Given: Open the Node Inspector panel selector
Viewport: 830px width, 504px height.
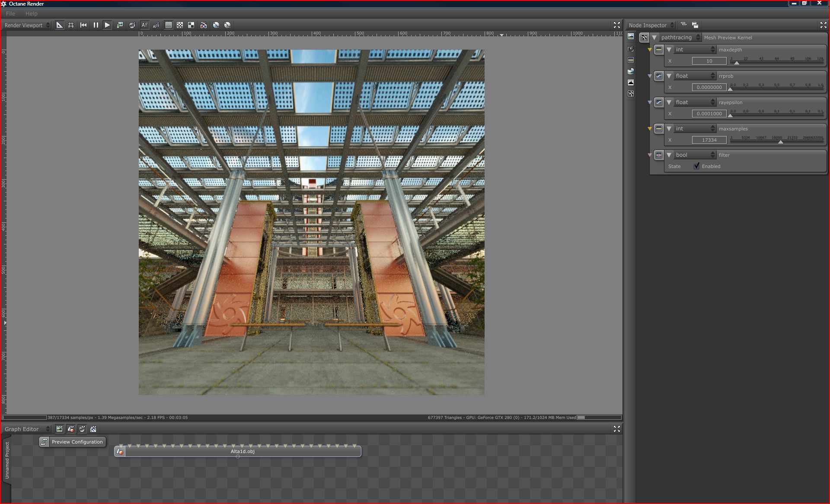Looking at the screenshot, I should click(651, 25).
